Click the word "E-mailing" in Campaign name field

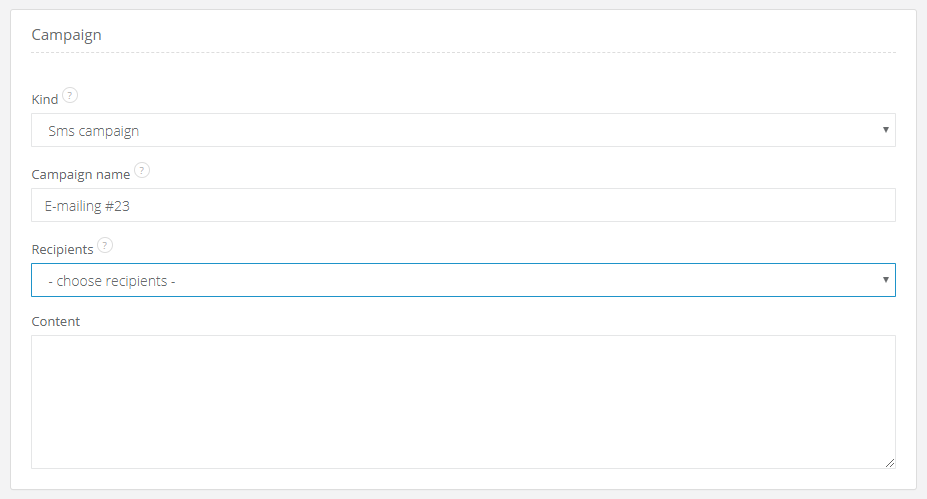(77, 206)
